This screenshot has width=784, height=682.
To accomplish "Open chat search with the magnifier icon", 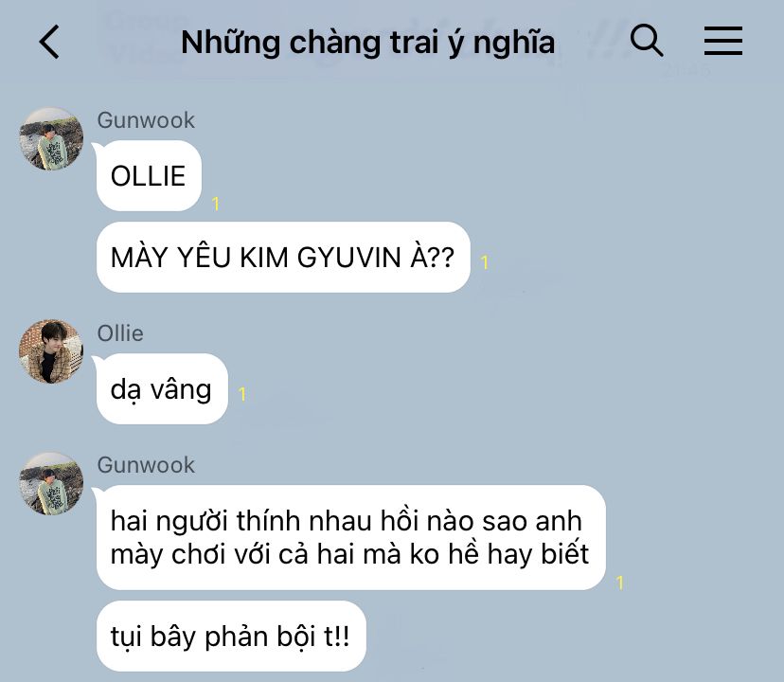I will click(x=647, y=40).
